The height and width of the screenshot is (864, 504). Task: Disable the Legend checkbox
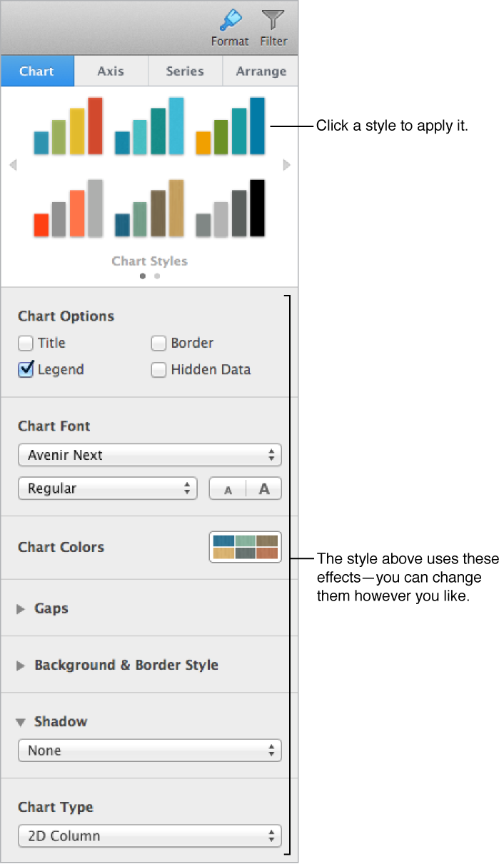click(25, 370)
